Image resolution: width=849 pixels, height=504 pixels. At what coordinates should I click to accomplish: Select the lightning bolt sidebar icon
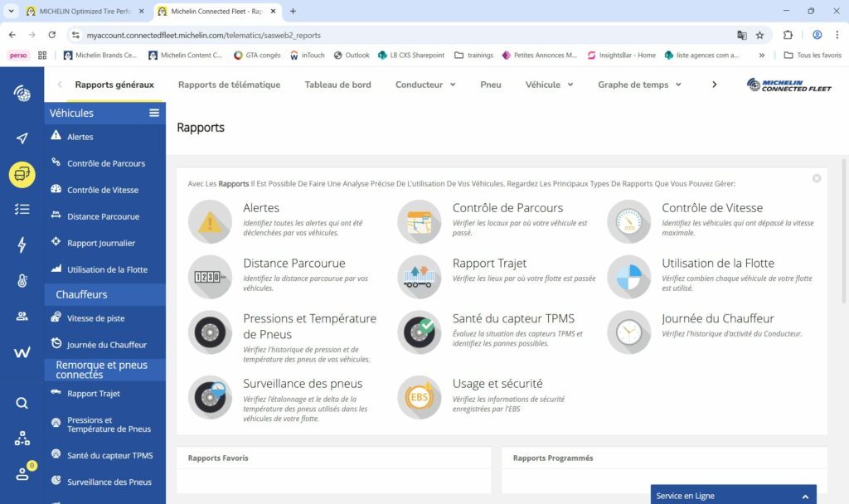[21, 245]
